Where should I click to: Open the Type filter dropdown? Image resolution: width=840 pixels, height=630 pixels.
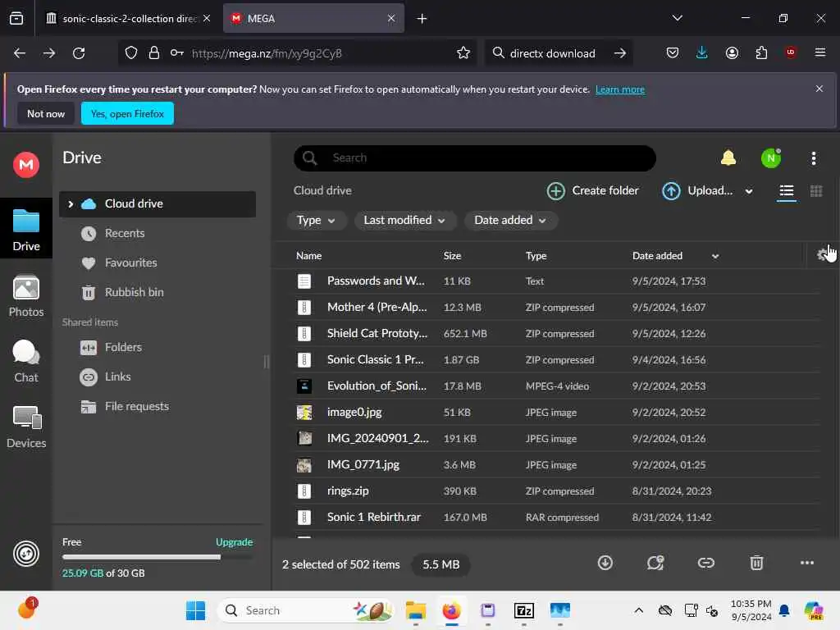pos(316,220)
